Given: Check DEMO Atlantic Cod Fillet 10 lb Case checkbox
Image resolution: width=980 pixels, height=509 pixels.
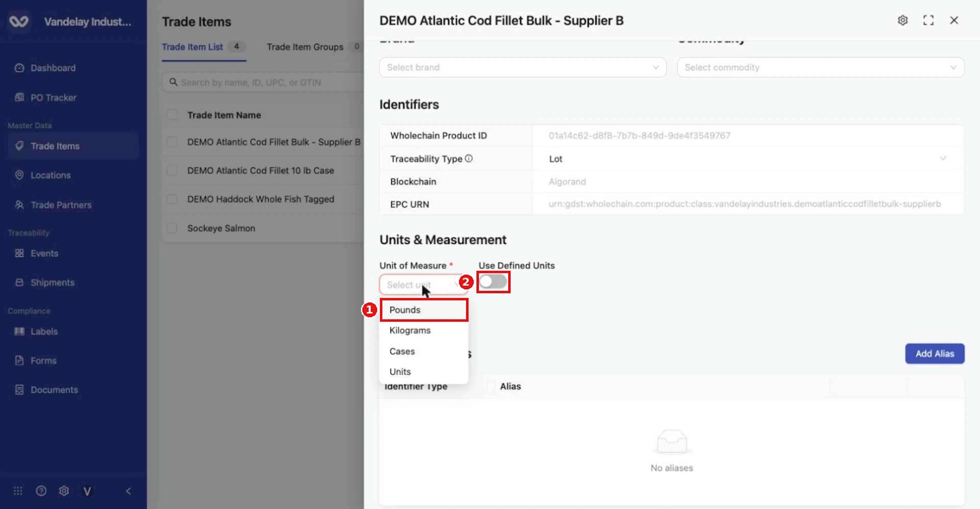Looking at the screenshot, I should tap(172, 170).
